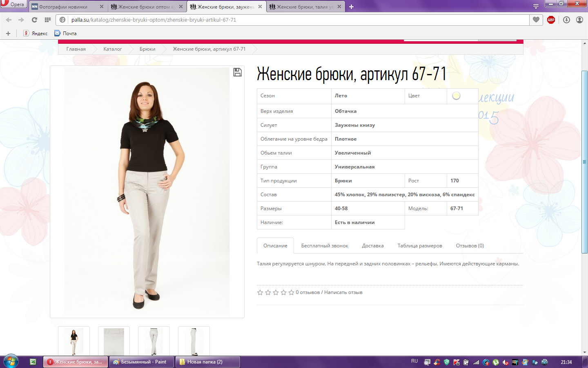The height and width of the screenshot is (368, 588).
Task: Open the Adblock Plus extension icon
Action: point(551,20)
